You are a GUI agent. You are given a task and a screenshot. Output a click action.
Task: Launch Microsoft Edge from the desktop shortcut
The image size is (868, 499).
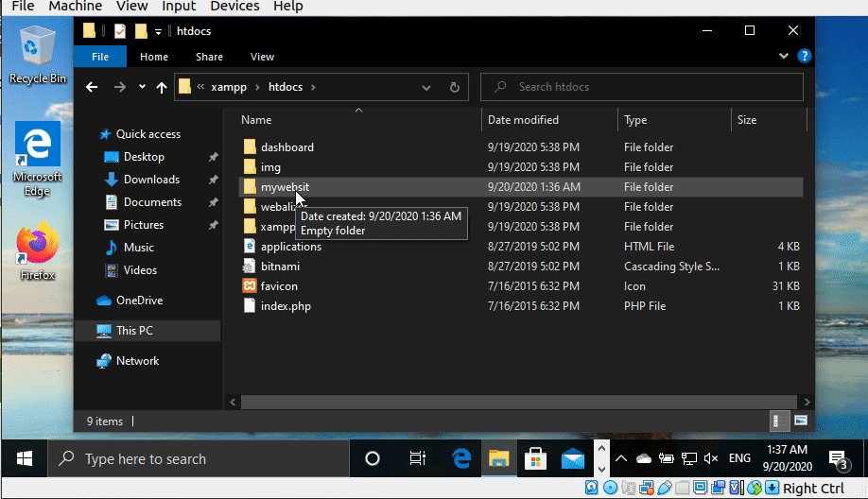pyautogui.click(x=38, y=160)
